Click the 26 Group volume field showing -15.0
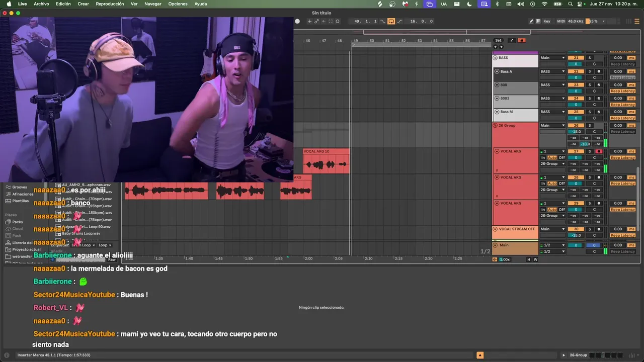 coord(576,132)
